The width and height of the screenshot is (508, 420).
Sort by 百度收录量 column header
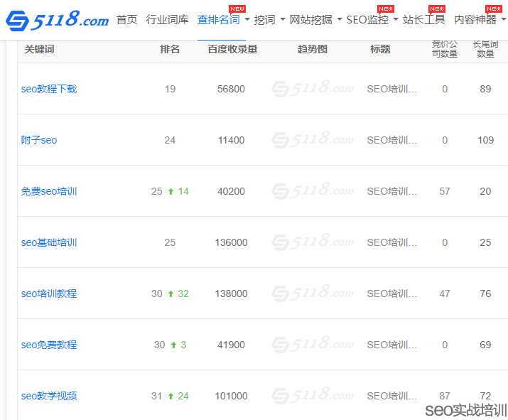232,49
